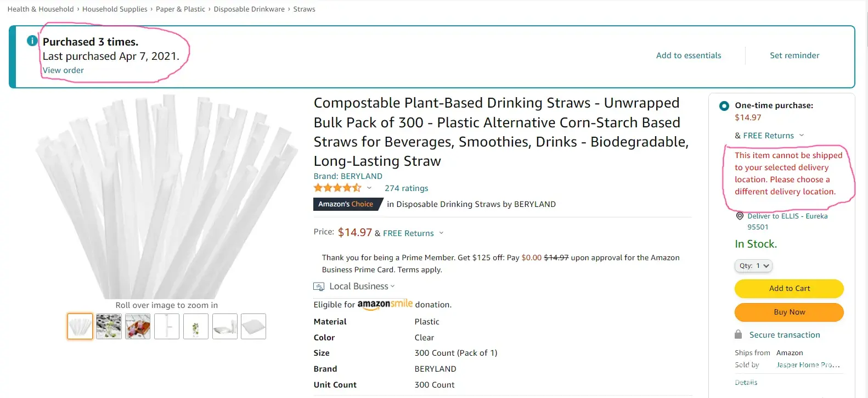Click the secure transaction padlock icon
The width and height of the screenshot is (868, 398).
point(739,335)
